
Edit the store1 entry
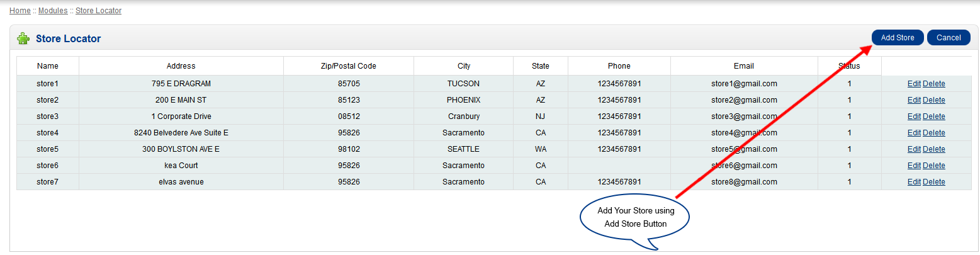pos(914,84)
